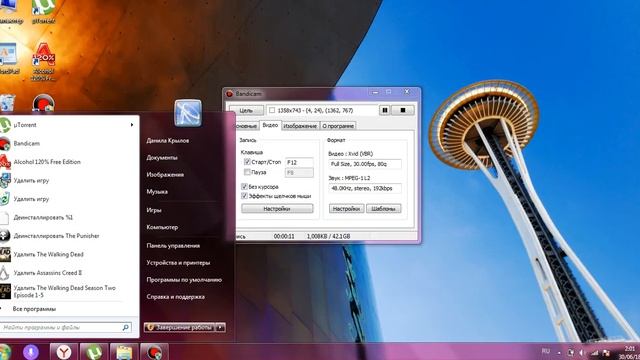Expand the µTorrent submenu arrow in Start menu

click(132, 125)
